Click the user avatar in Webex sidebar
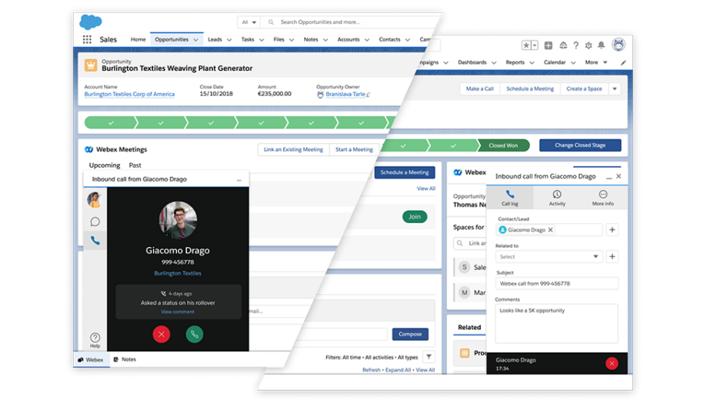Image resolution: width=704 pixels, height=400 pixels. click(94, 199)
